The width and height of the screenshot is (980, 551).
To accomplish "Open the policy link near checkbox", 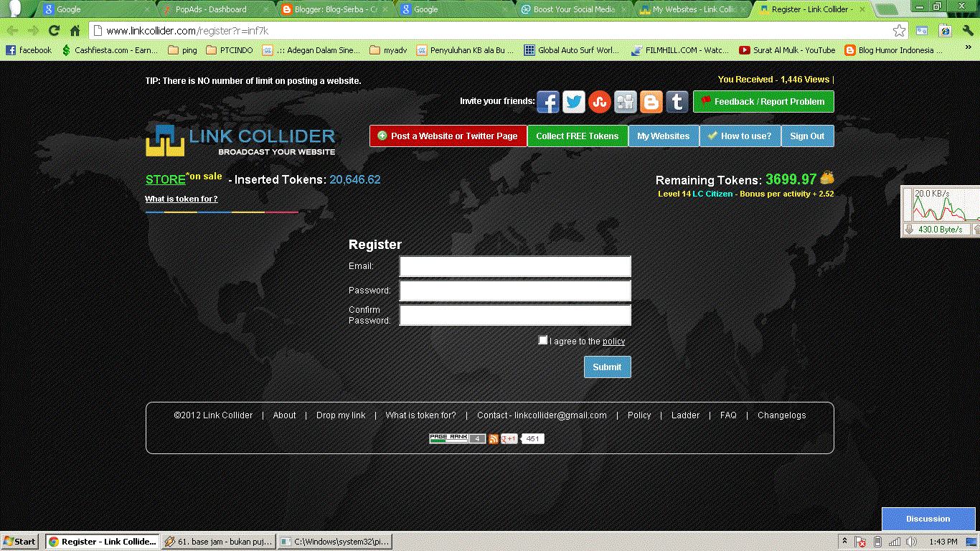I will tap(613, 342).
